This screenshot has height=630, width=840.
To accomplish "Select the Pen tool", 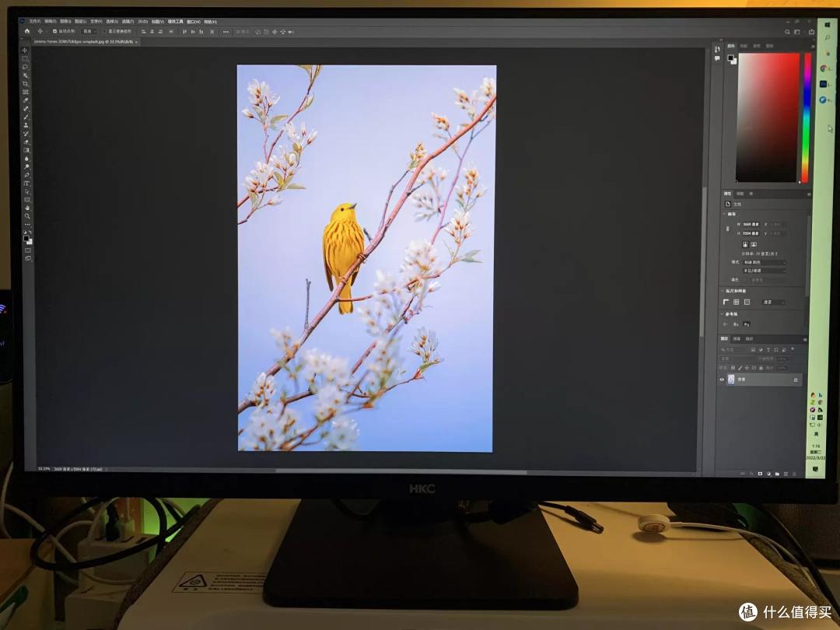I will click(26, 175).
